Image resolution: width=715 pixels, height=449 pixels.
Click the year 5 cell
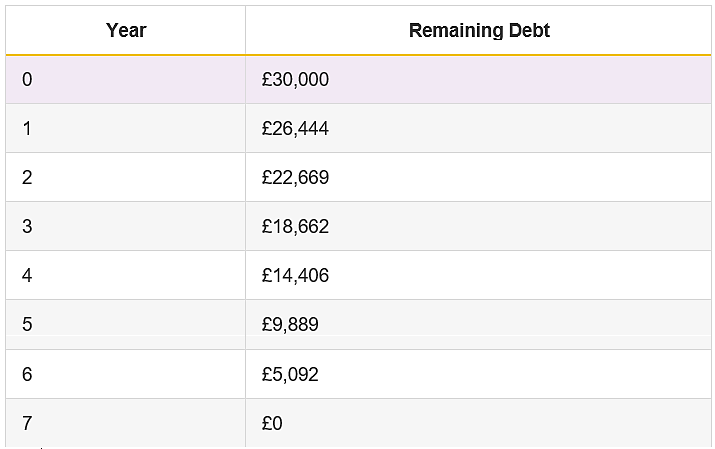click(x=125, y=325)
